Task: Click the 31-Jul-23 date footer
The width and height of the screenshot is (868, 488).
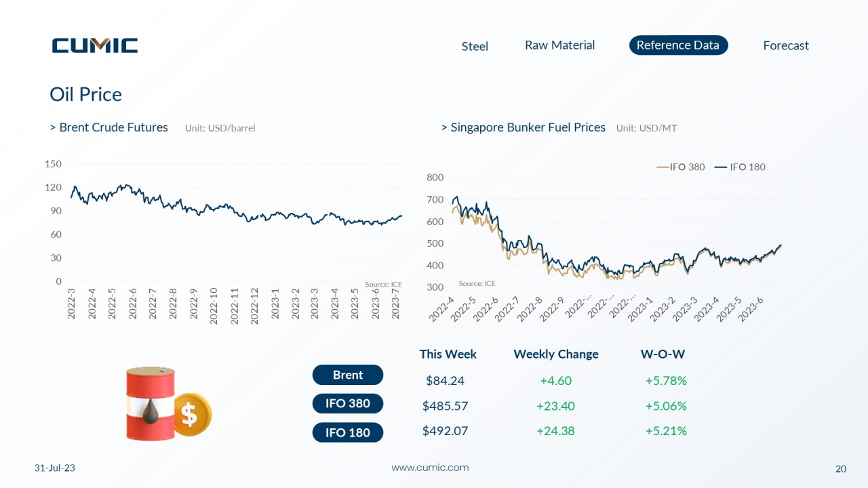Action: click(x=55, y=468)
